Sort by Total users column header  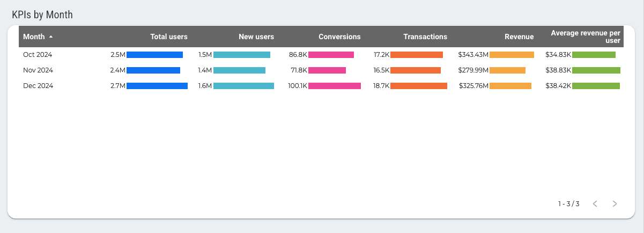click(x=169, y=37)
